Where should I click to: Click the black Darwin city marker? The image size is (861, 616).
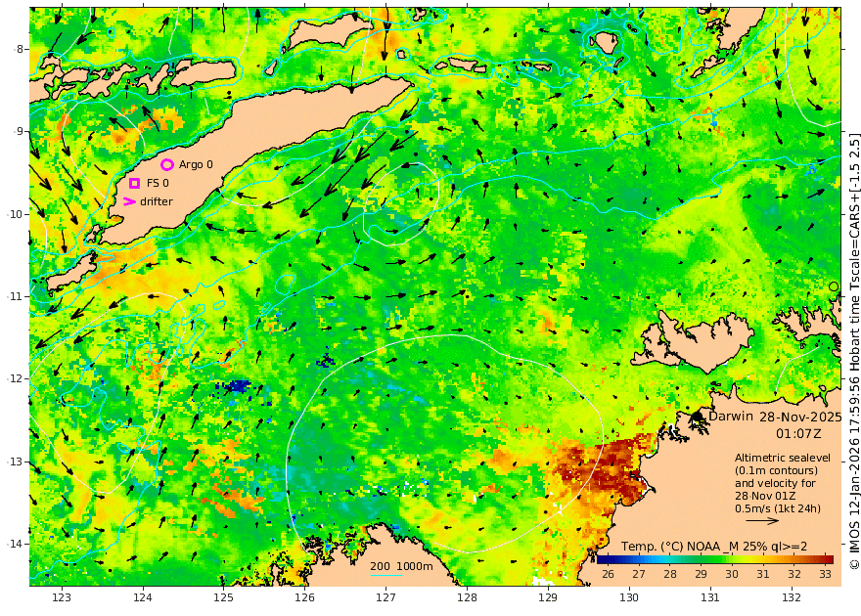coord(698,417)
